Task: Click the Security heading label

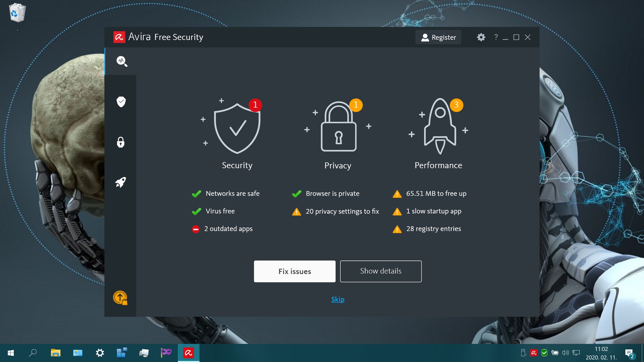Action: 237,165
